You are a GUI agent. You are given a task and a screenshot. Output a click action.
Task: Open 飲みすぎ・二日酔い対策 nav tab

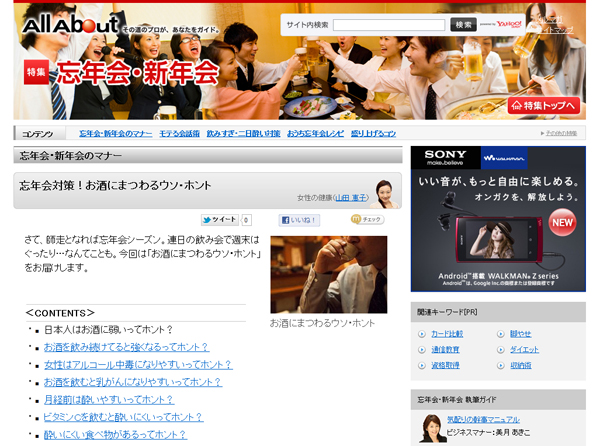(x=243, y=133)
